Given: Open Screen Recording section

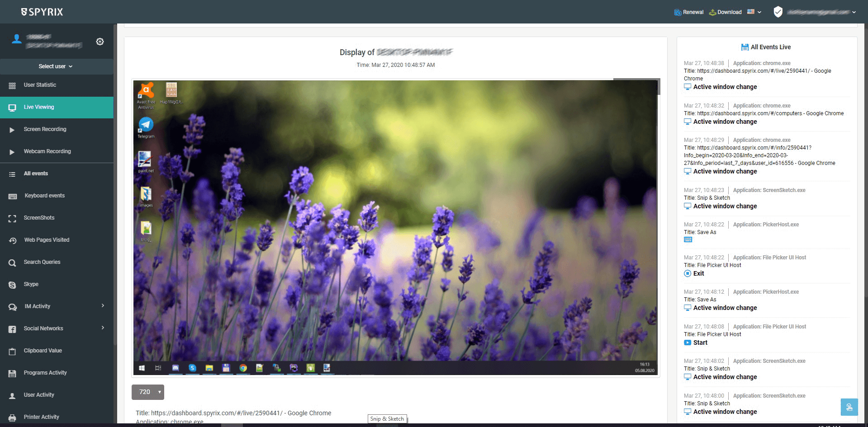Looking at the screenshot, I should (45, 129).
